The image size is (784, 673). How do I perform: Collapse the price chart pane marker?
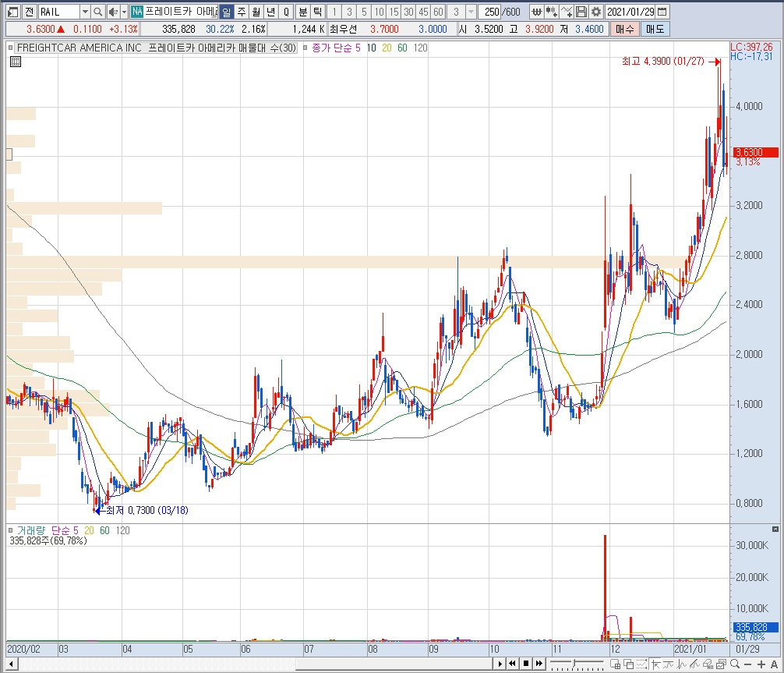pyautogui.click(x=10, y=48)
